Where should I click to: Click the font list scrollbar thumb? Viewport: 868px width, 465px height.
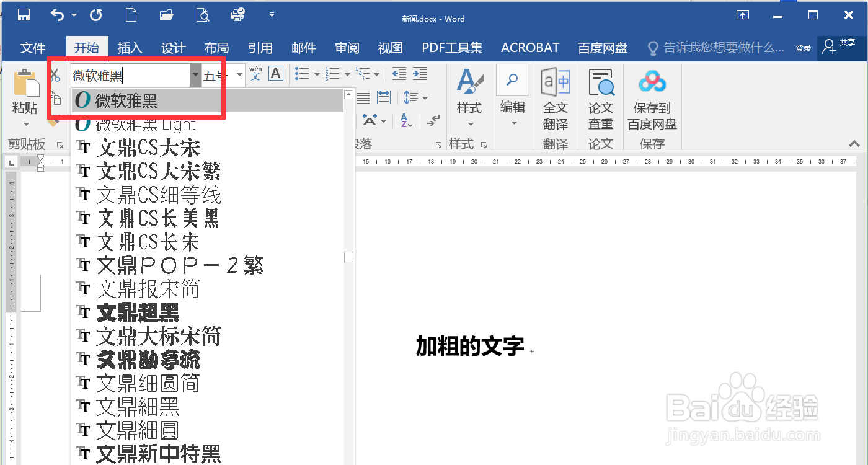[349, 257]
